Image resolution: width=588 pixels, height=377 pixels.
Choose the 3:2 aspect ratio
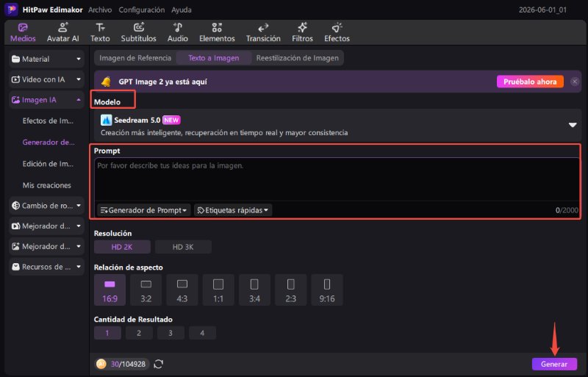(146, 290)
